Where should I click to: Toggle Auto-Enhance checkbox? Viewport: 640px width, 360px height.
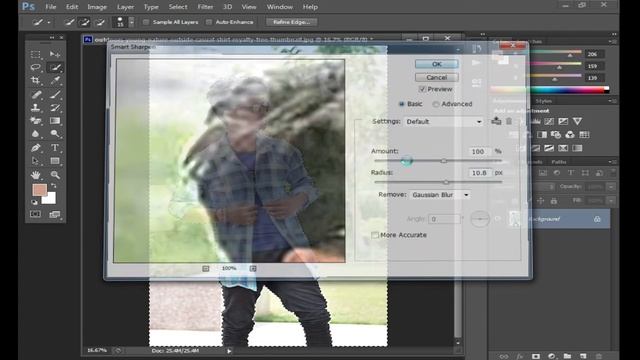[209, 22]
